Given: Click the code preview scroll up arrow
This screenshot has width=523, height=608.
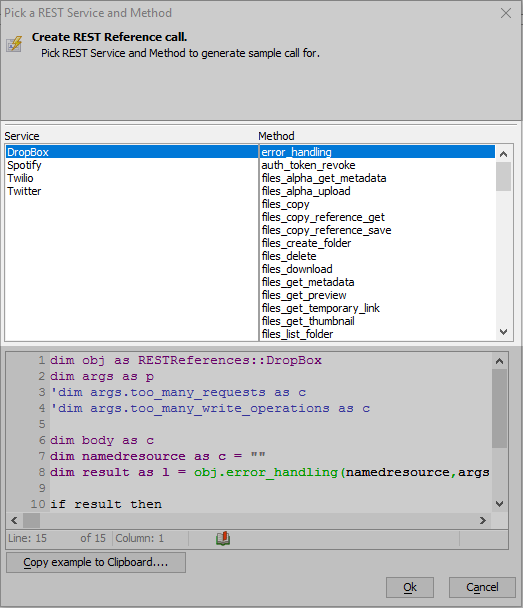Looking at the screenshot, I should [499, 361].
